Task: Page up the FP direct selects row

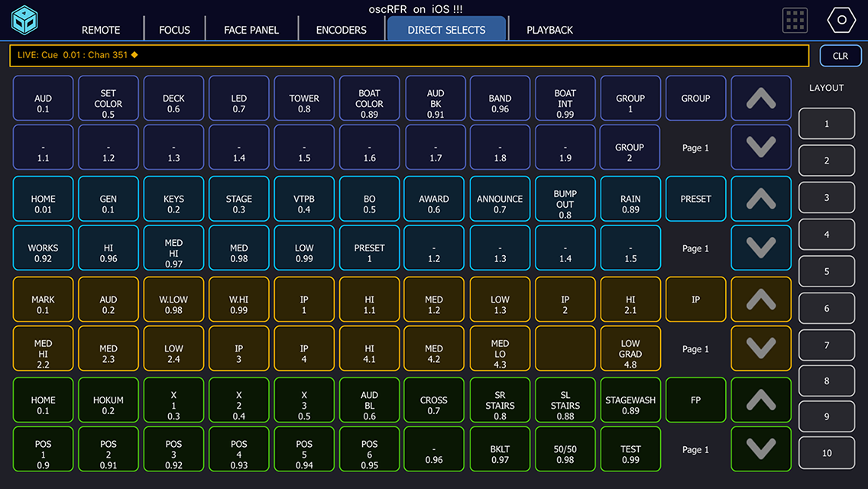Action: point(761,400)
